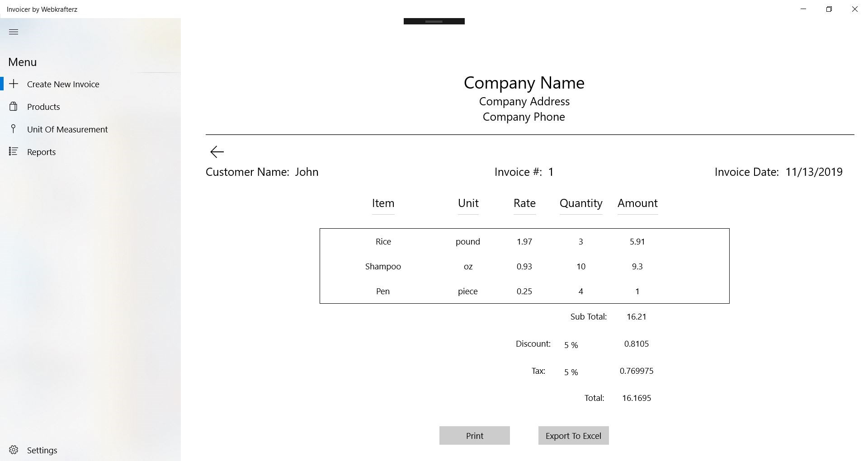868x461 pixels.
Task: Click the Amount column header
Action: [637, 203]
